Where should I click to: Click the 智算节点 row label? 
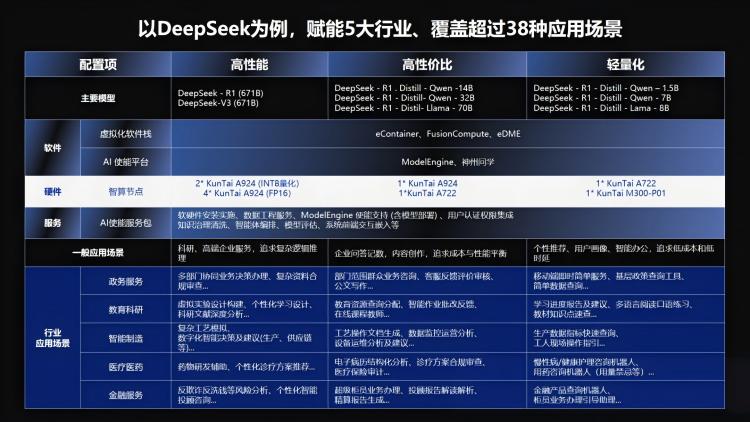pos(125,191)
